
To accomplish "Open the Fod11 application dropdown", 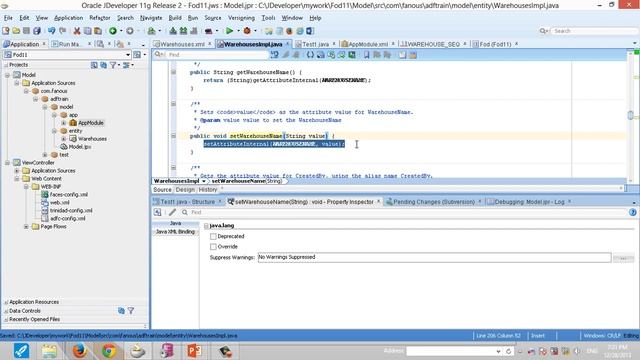I will [128, 55].
